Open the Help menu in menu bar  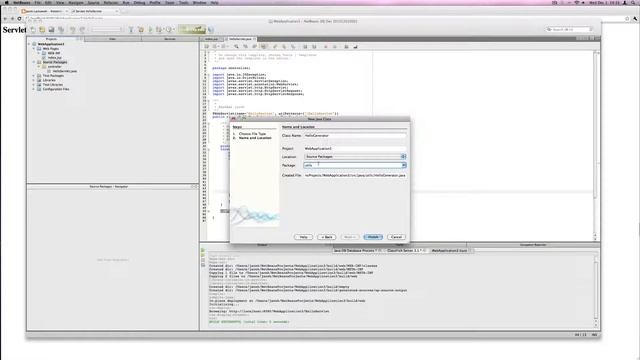click(x=214, y=2)
